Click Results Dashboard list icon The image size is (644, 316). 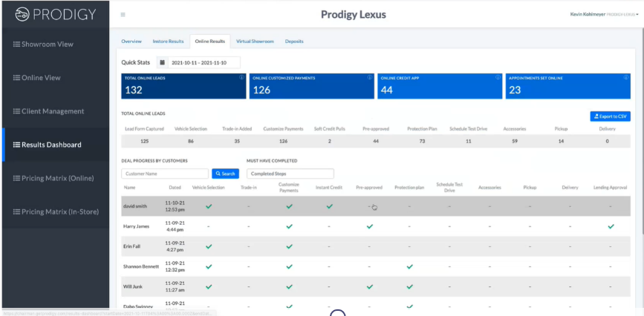(16, 145)
